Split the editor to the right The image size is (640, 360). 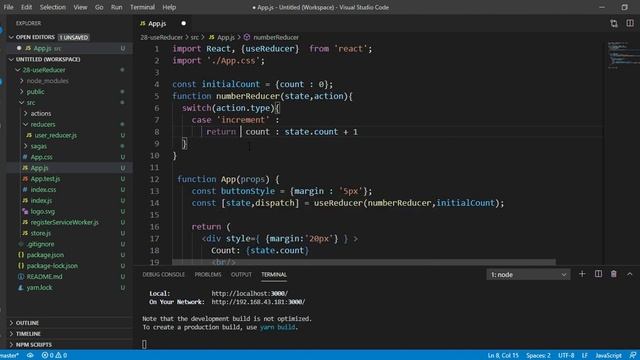click(630, 23)
